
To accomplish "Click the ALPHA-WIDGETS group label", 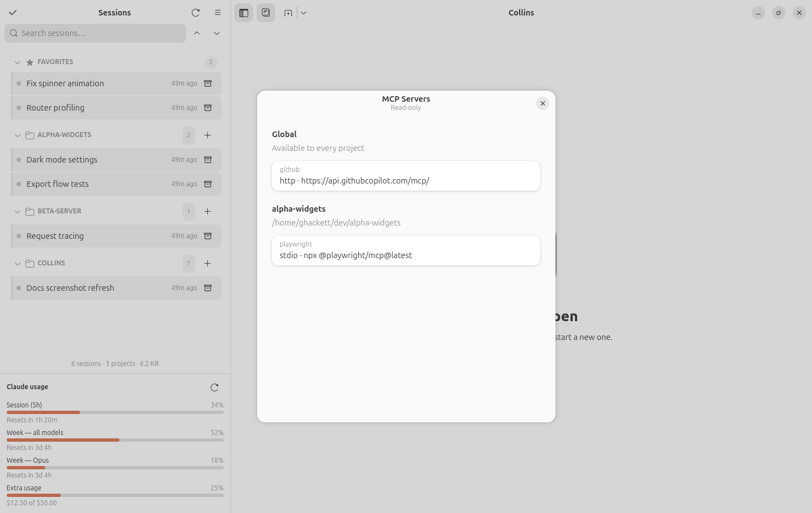I will [64, 135].
